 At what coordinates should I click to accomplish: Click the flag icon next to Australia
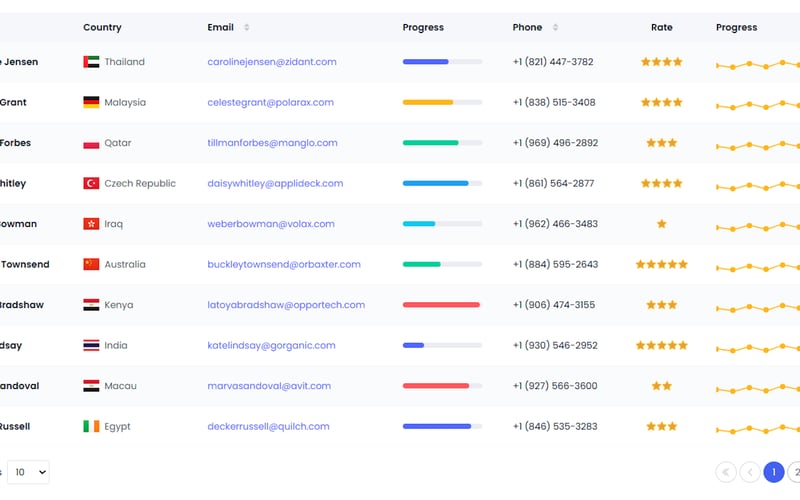click(91, 264)
